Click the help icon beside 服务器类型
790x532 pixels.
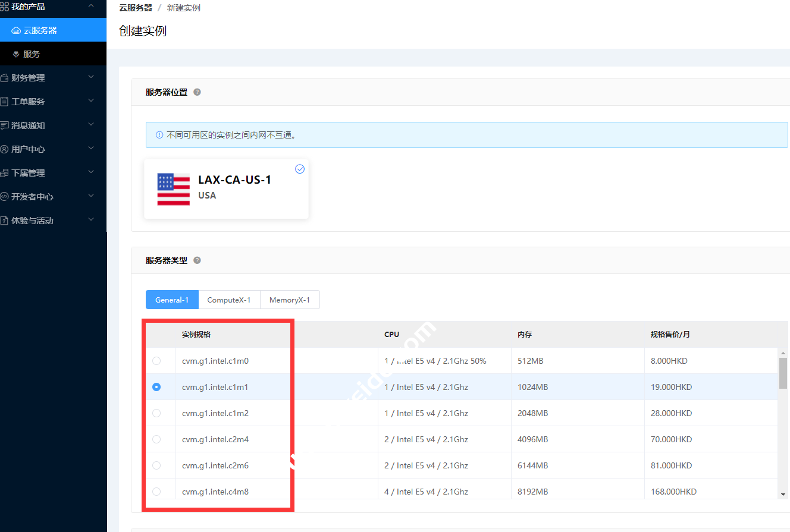[x=197, y=260]
